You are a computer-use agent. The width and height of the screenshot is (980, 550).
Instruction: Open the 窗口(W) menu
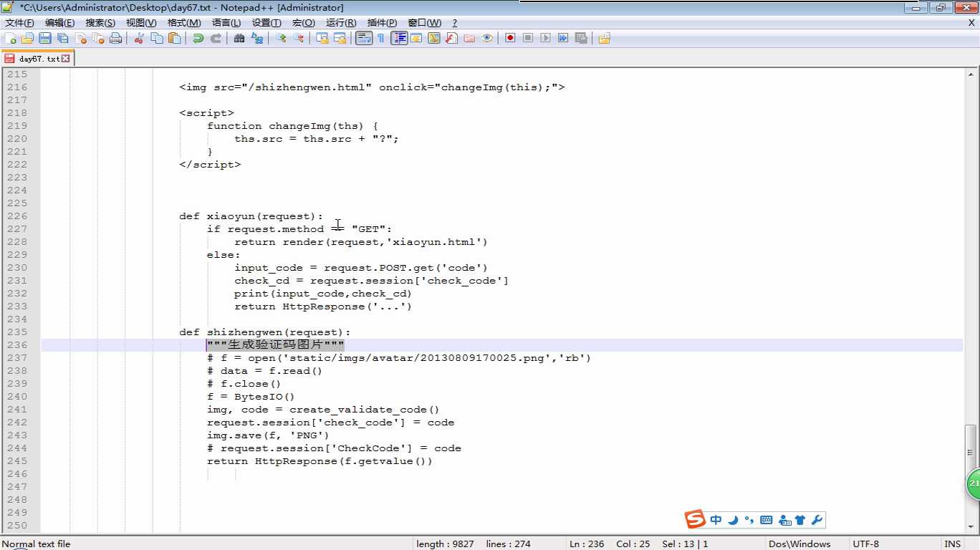pos(425,23)
